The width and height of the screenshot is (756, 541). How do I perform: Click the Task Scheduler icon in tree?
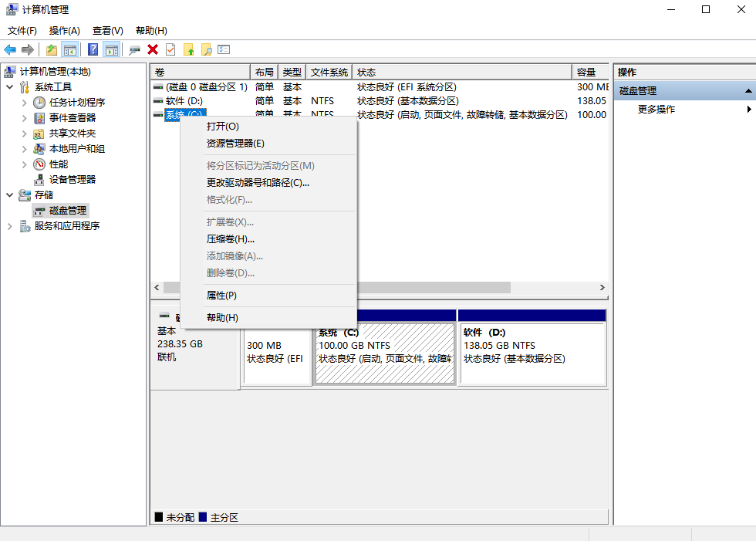pos(39,103)
